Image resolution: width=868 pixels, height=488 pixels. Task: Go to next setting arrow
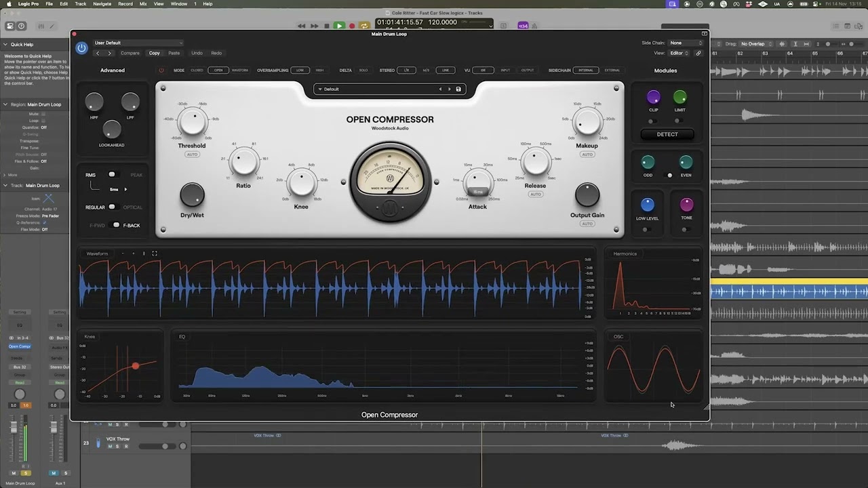(x=110, y=53)
